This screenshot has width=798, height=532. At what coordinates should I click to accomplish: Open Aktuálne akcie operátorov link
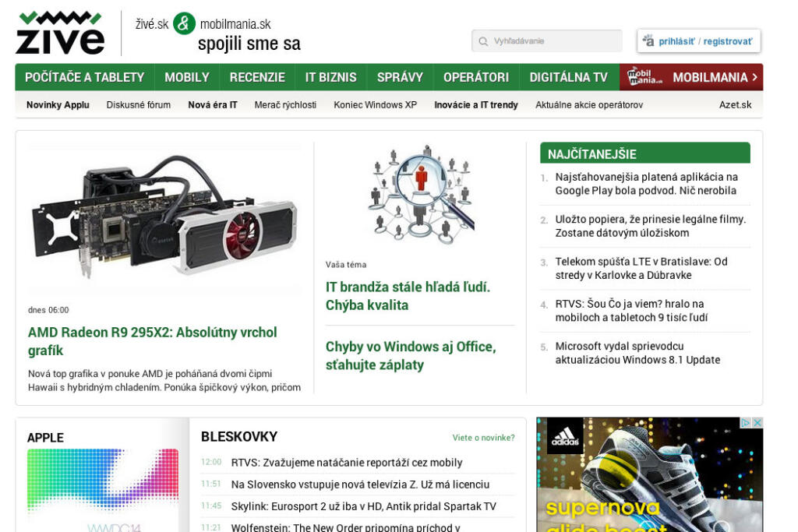pyautogui.click(x=589, y=105)
